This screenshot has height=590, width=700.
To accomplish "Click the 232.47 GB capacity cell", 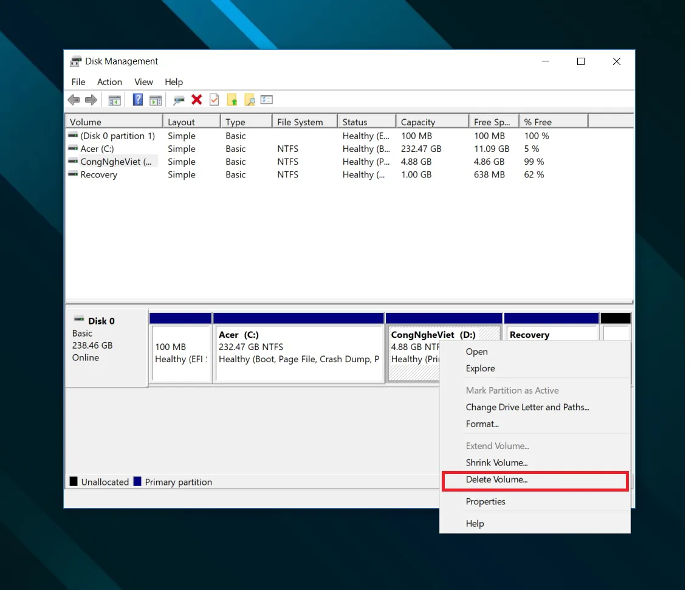I will pos(421,149).
